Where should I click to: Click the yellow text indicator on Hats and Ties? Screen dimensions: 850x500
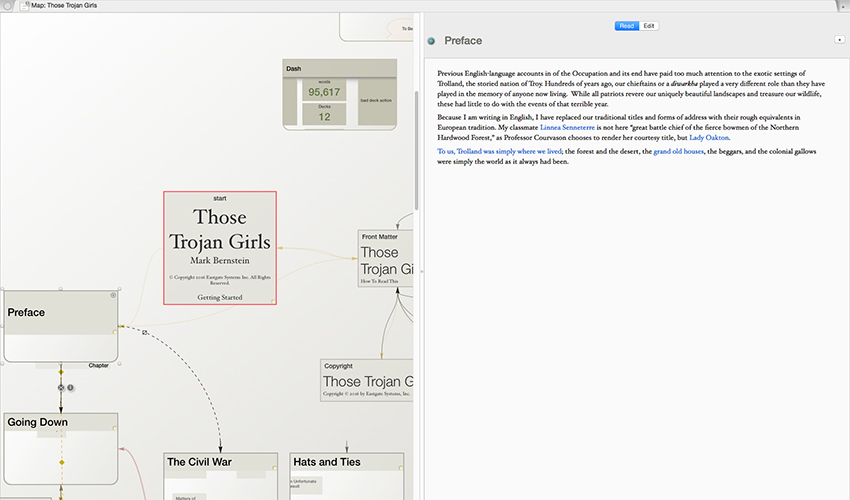[x=401, y=468]
